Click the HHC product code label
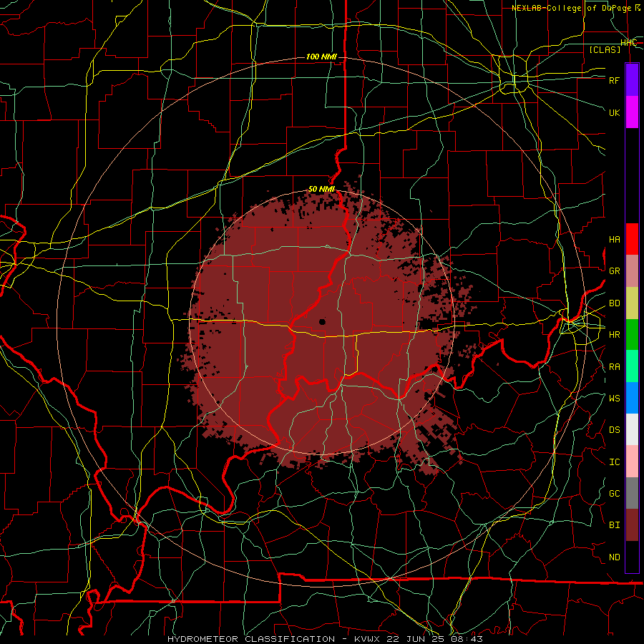 (629, 43)
